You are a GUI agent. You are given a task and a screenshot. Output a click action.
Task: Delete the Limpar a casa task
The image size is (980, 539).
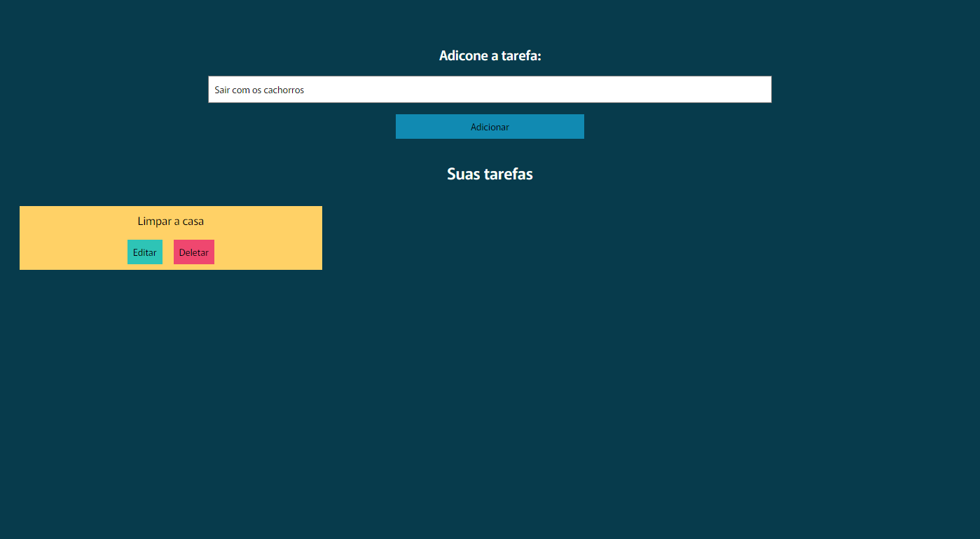[x=194, y=252]
